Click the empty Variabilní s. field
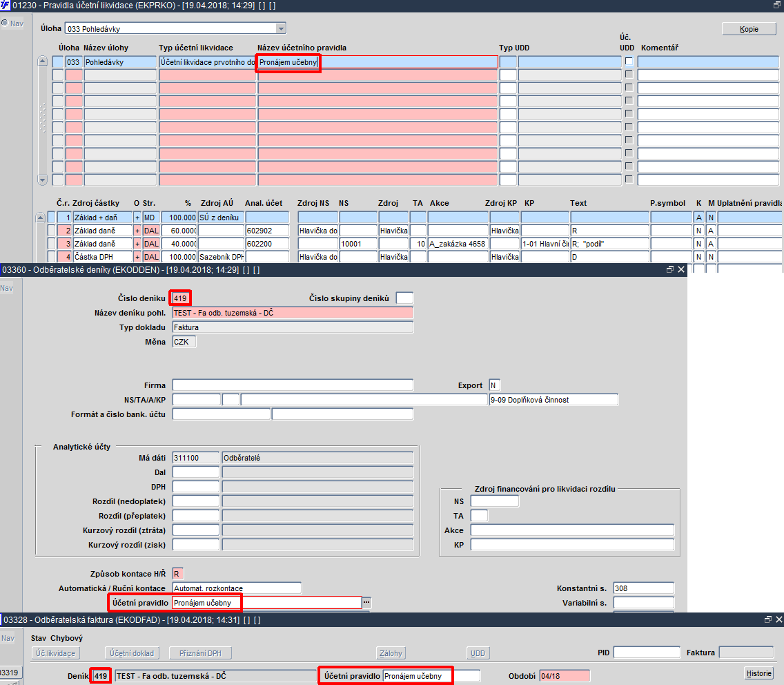 [x=643, y=603]
